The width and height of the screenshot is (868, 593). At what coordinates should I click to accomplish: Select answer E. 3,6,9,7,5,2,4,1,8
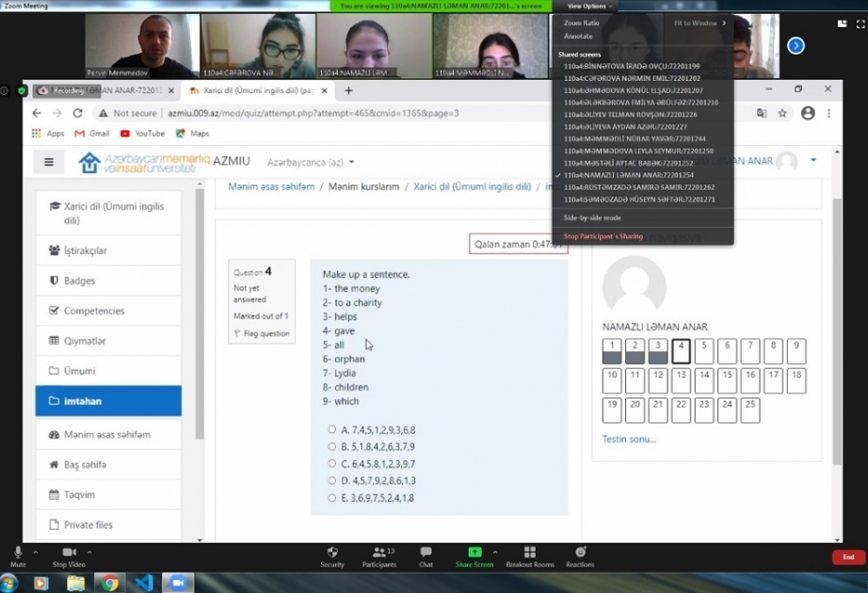click(331, 498)
